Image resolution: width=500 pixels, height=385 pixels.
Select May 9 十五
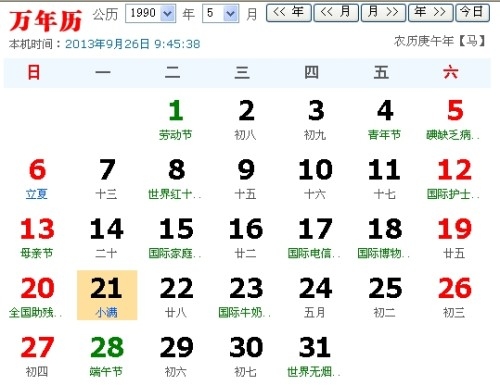pos(246,179)
